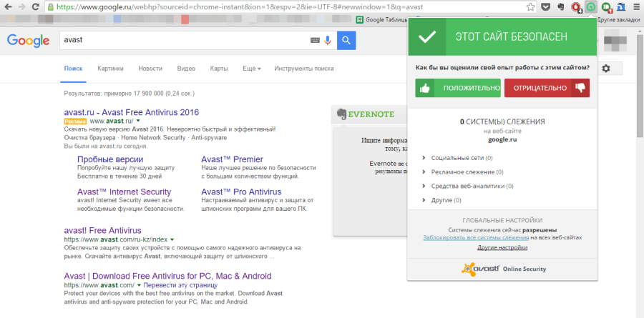The width and height of the screenshot is (644, 318).
Task: Open the Pocket extension icon
Action: click(545, 7)
